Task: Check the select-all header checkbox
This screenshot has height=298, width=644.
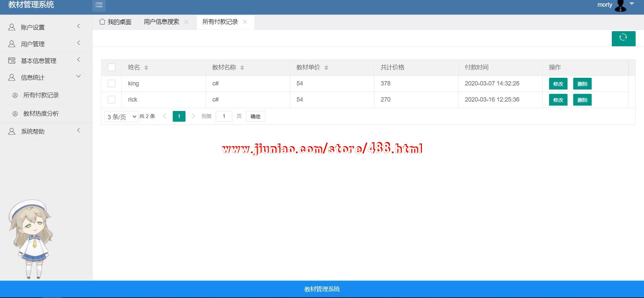Action: pos(111,67)
